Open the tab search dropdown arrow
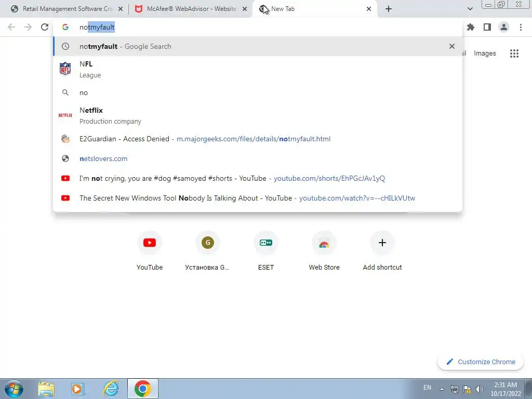The image size is (532, 399). [x=470, y=9]
